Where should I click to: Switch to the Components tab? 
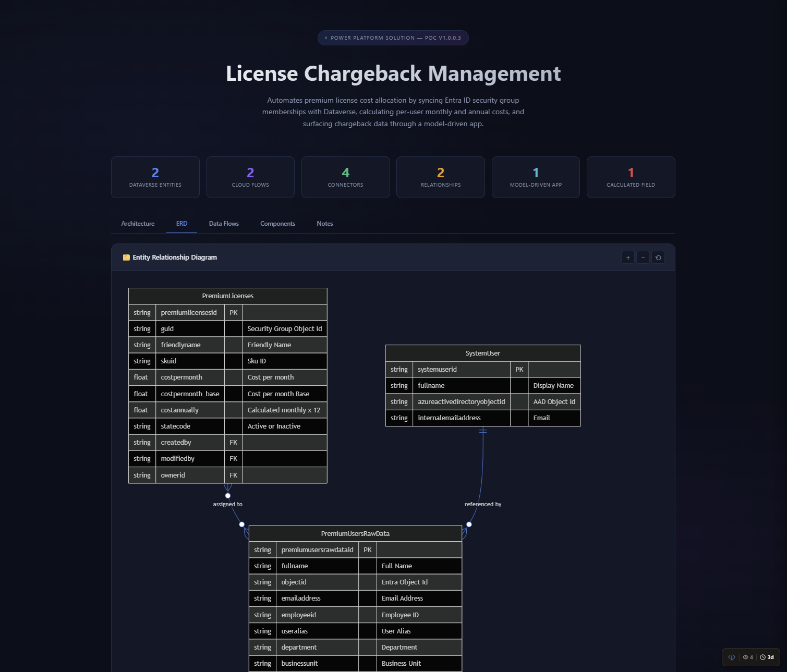277,223
